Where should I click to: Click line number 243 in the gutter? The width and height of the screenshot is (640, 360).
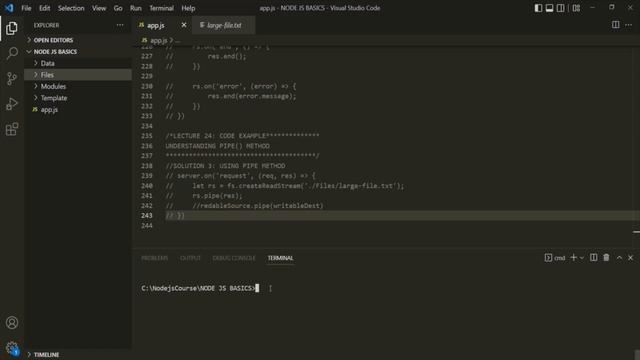click(147, 216)
